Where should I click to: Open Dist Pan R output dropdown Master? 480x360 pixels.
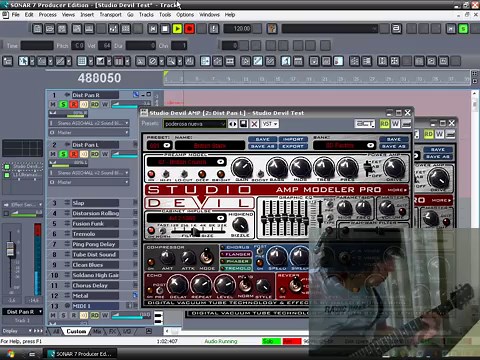(89, 132)
